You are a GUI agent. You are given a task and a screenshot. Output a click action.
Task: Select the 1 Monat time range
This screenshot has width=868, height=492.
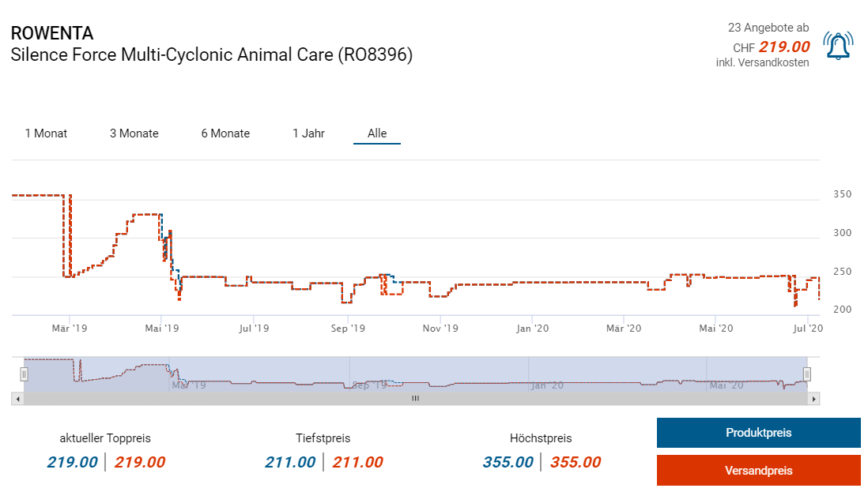pyautogui.click(x=46, y=133)
